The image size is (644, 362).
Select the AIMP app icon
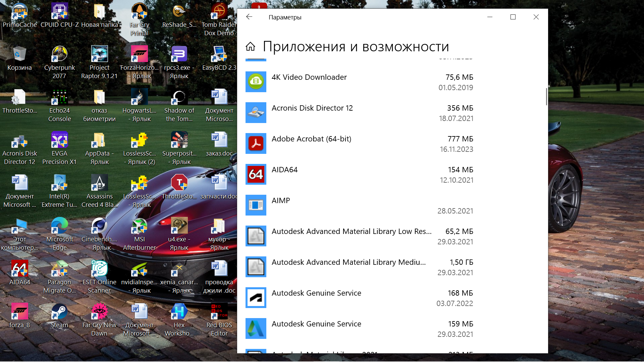pyautogui.click(x=256, y=205)
